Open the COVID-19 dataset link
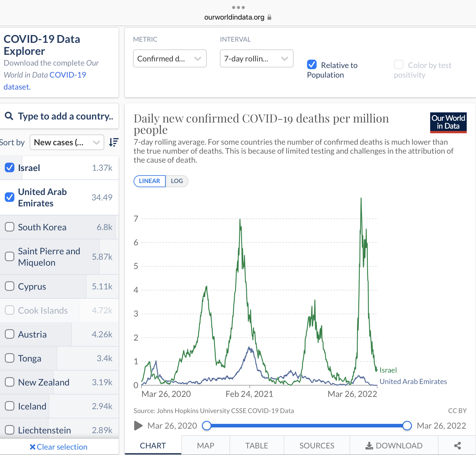The width and height of the screenshot is (476, 455). pyautogui.click(x=67, y=75)
